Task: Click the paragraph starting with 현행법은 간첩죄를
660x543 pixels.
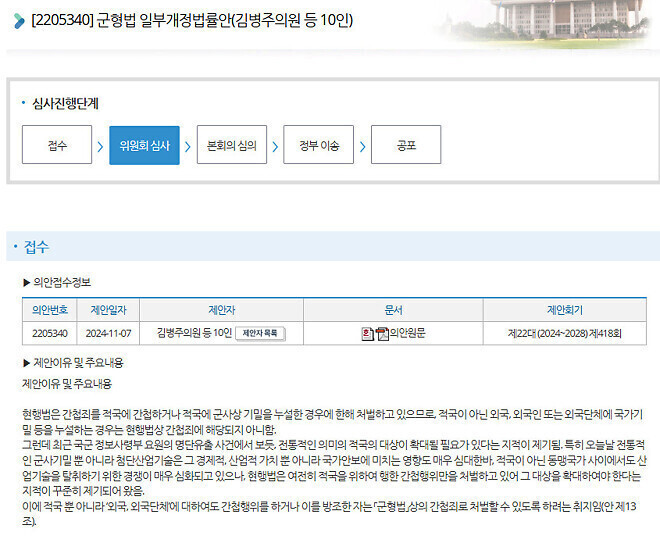Action: click(x=333, y=422)
